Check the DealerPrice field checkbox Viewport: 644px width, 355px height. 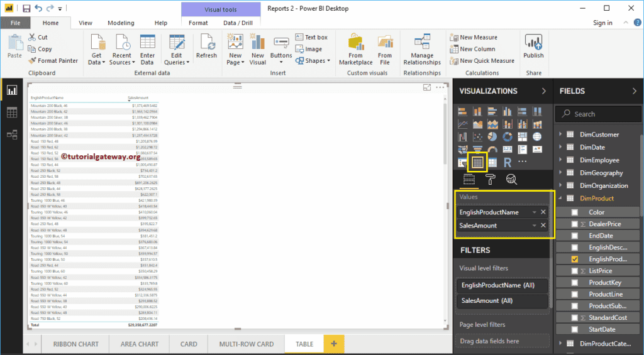(x=575, y=224)
